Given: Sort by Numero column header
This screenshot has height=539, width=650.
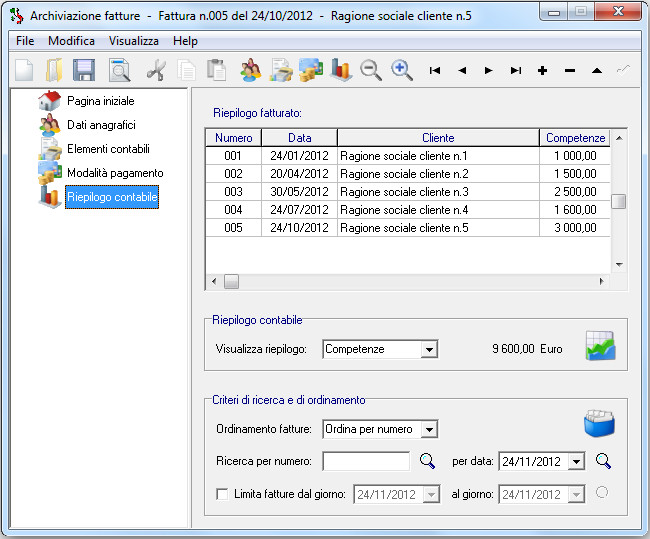Looking at the screenshot, I should 233,138.
